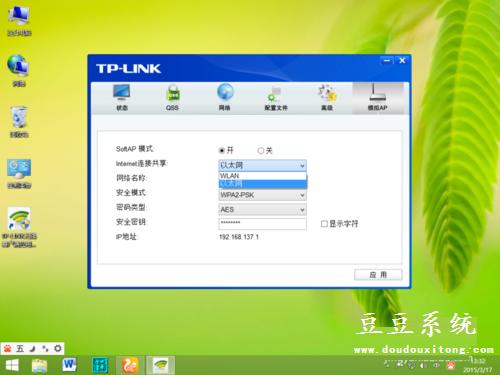The image size is (500, 375).
Task: Click the 应用 apply button
Action: [x=378, y=275]
